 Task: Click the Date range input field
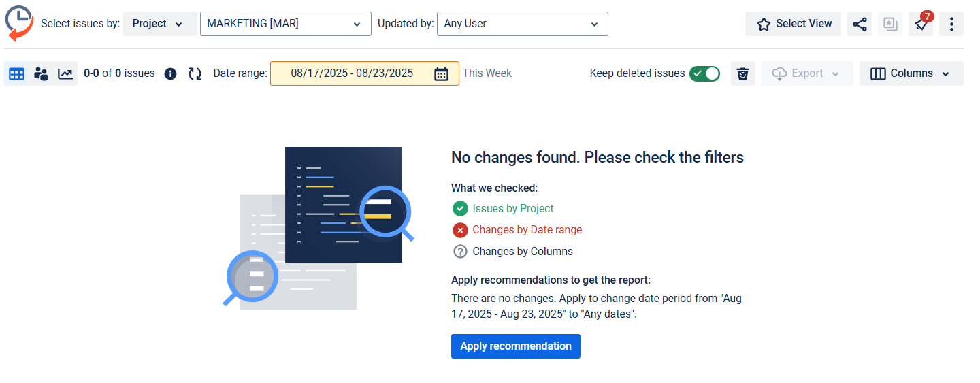(x=353, y=73)
